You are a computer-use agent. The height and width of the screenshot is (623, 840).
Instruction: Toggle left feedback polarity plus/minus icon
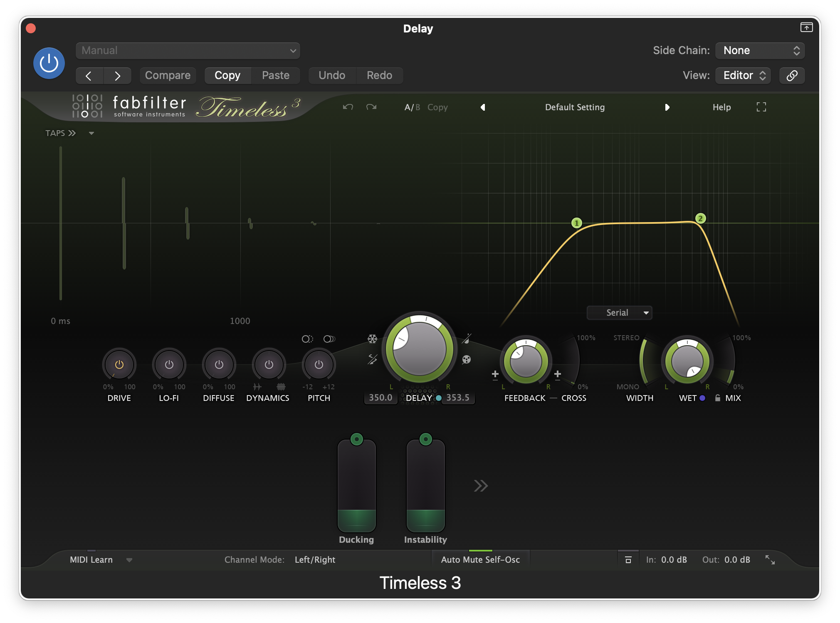pyautogui.click(x=495, y=375)
